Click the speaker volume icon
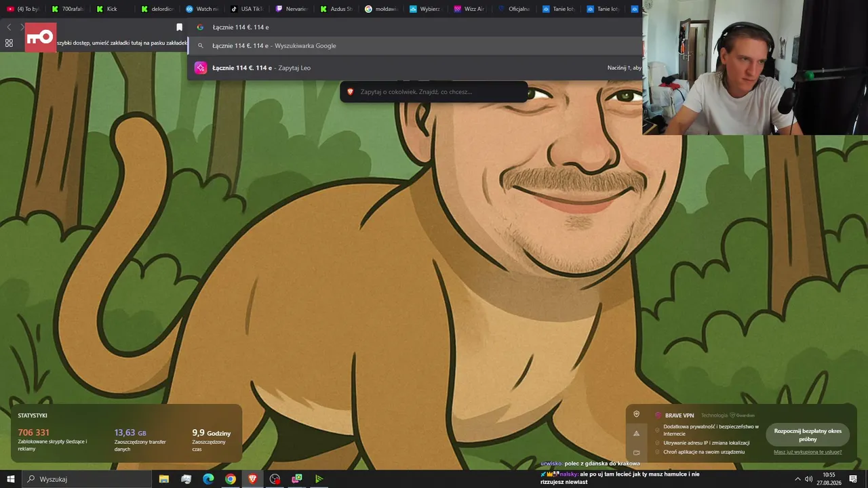The height and width of the screenshot is (488, 868). pos(809,479)
